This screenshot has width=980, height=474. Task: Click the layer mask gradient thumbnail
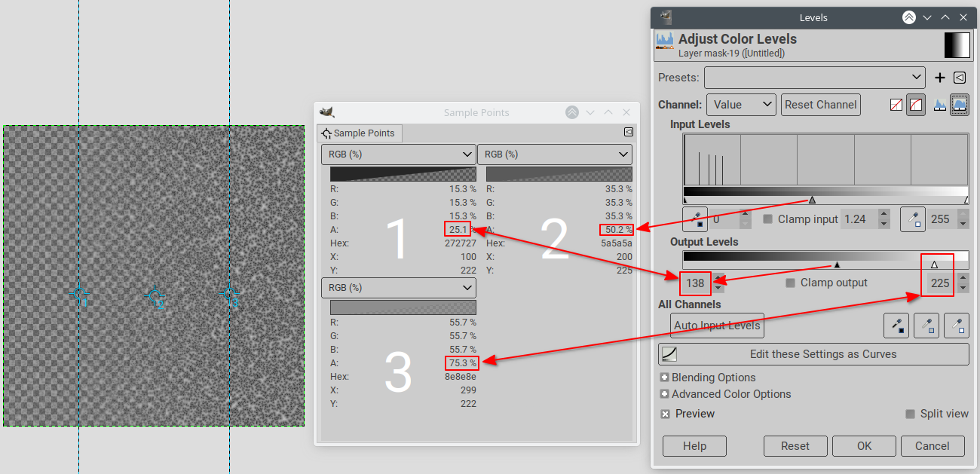(957, 45)
